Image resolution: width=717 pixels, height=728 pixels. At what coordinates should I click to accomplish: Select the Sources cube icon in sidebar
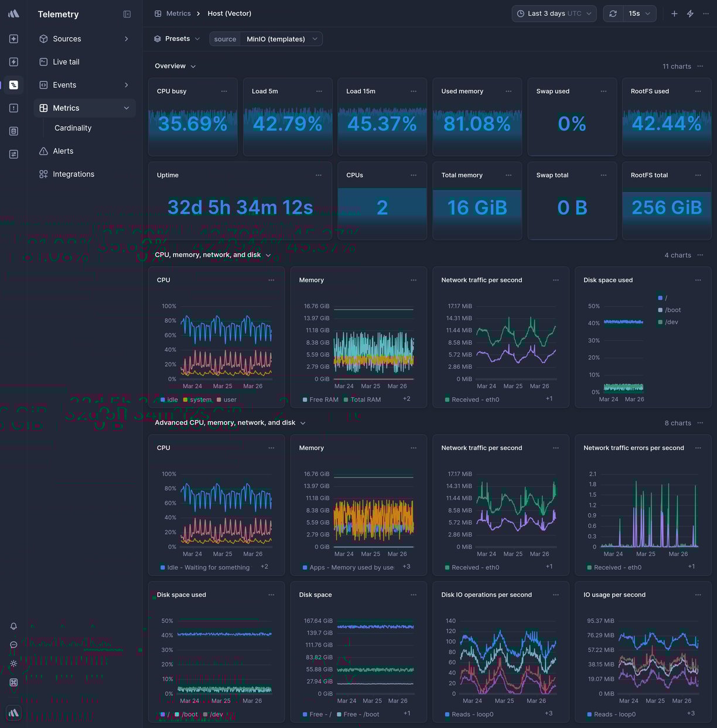(x=43, y=39)
